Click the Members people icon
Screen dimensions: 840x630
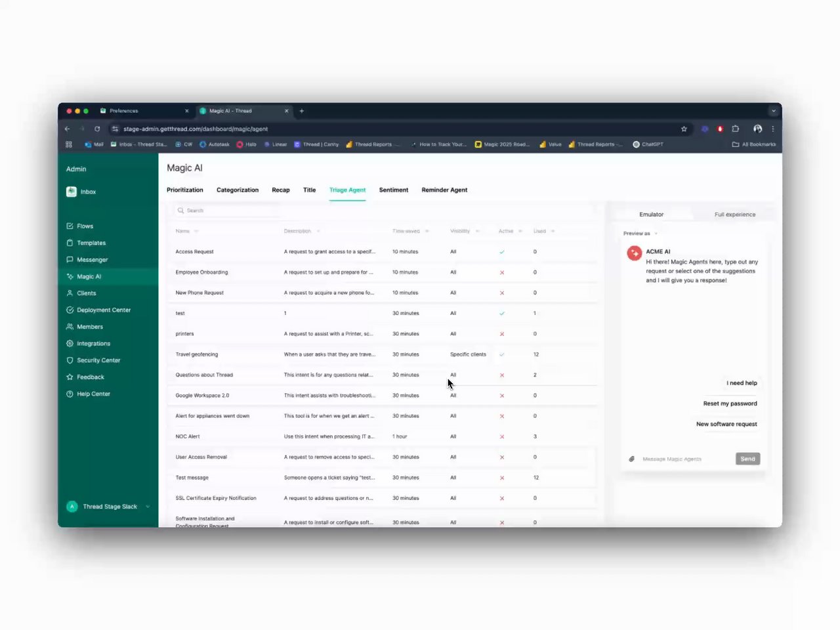[70, 327]
